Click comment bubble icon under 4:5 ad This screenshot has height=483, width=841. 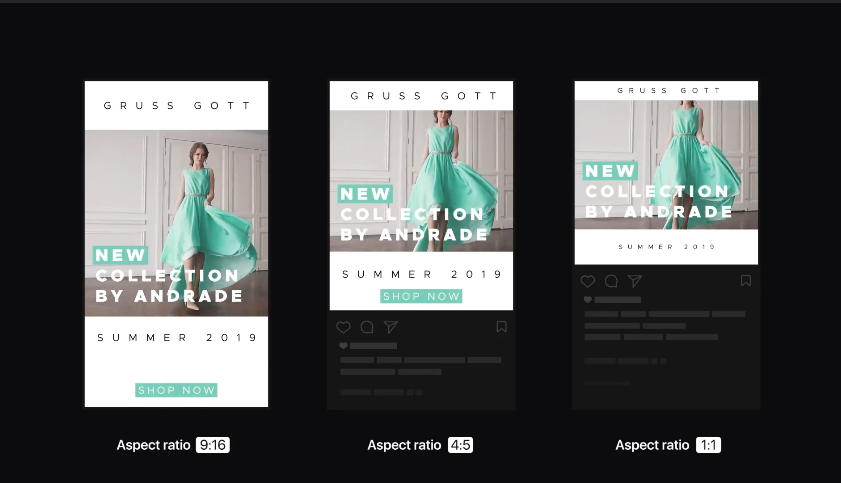[367, 327]
